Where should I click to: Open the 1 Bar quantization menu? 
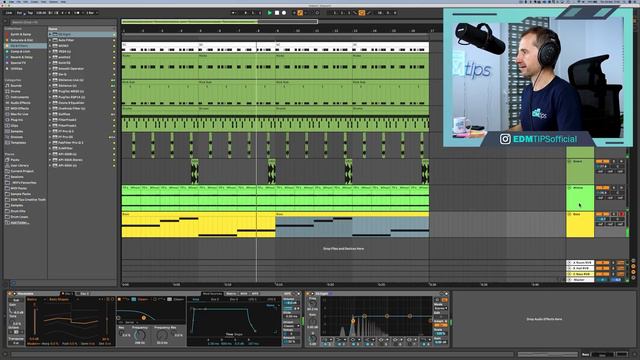(x=90, y=13)
